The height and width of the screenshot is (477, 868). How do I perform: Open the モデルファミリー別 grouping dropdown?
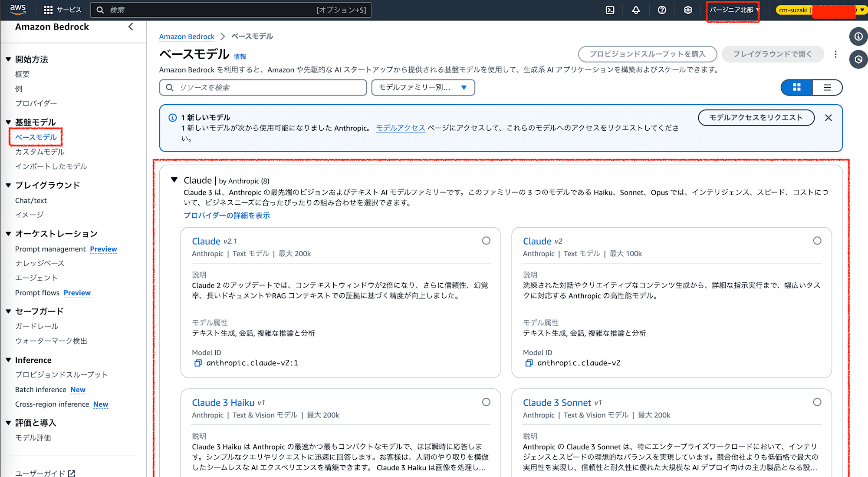pyautogui.click(x=423, y=87)
